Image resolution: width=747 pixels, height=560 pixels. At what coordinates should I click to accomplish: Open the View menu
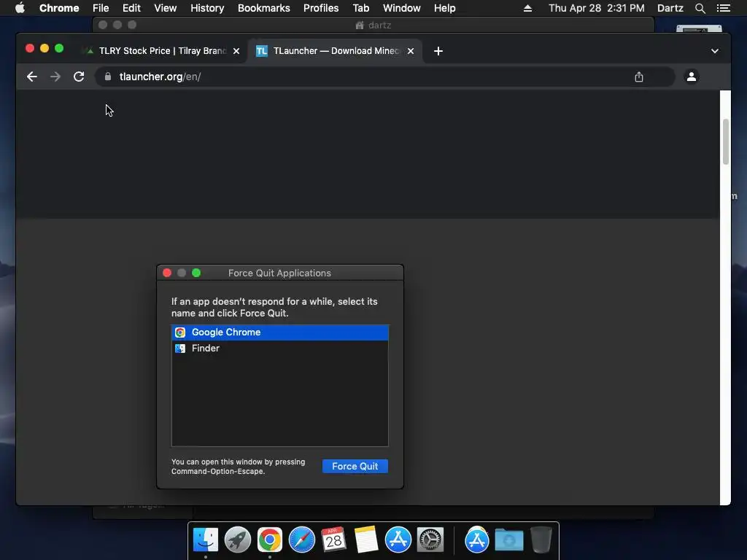[x=166, y=8]
